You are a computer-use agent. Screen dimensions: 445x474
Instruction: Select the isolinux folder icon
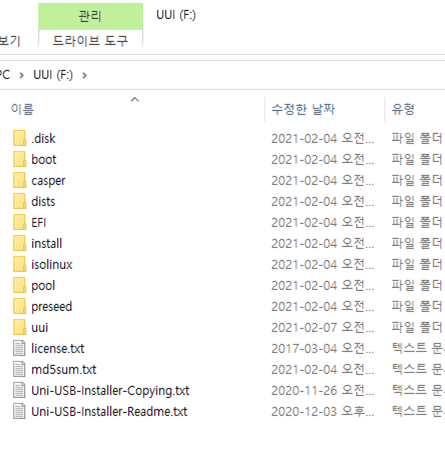[x=19, y=264]
